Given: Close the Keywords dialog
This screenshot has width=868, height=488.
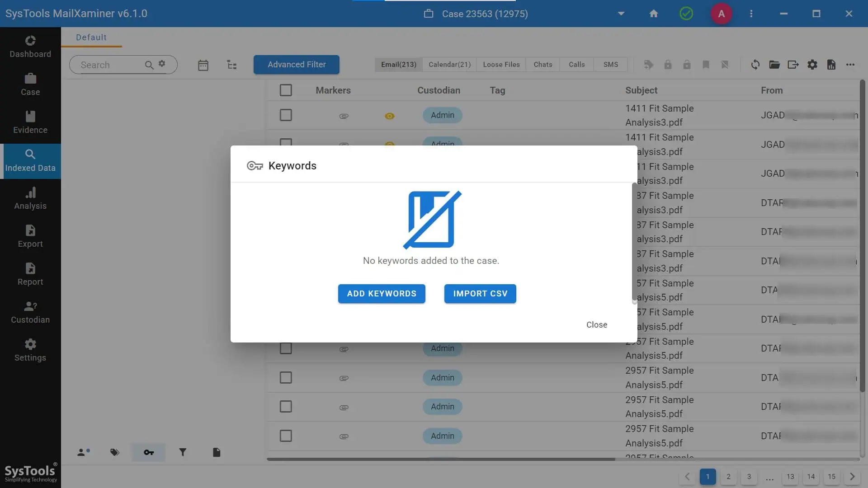Looking at the screenshot, I should pyautogui.click(x=597, y=325).
